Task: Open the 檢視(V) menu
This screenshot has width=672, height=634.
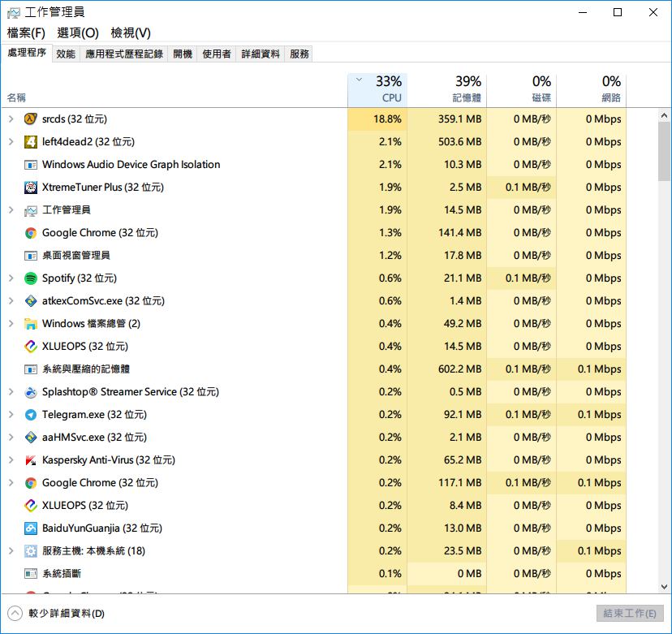Action: 131,33
